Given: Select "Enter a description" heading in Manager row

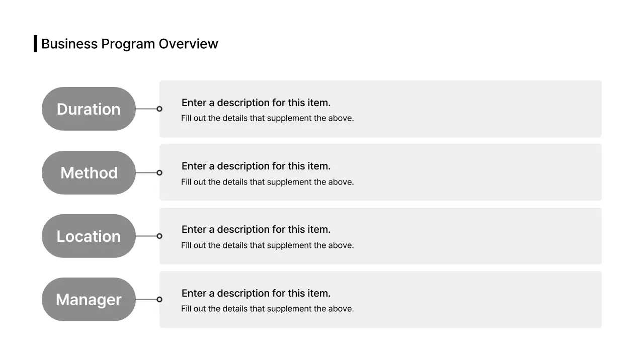Looking at the screenshot, I should tap(256, 293).
